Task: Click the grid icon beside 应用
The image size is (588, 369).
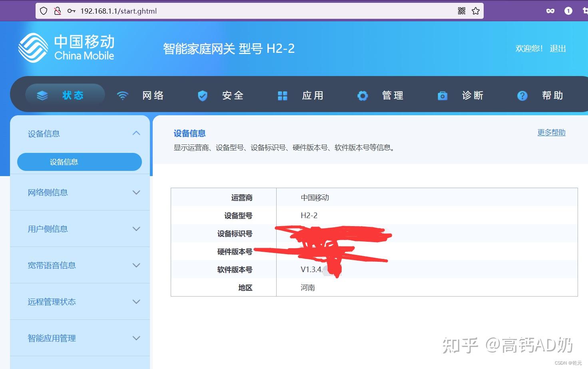Action: tap(283, 96)
